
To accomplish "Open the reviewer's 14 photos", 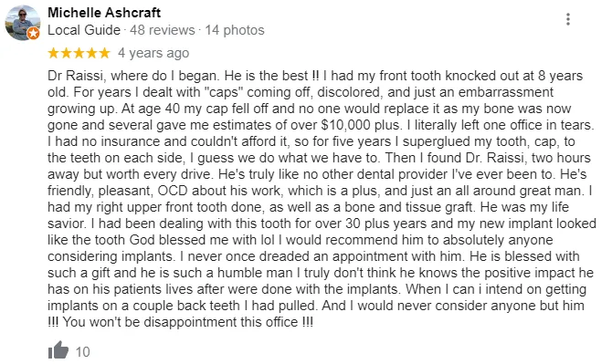I will coord(235,30).
